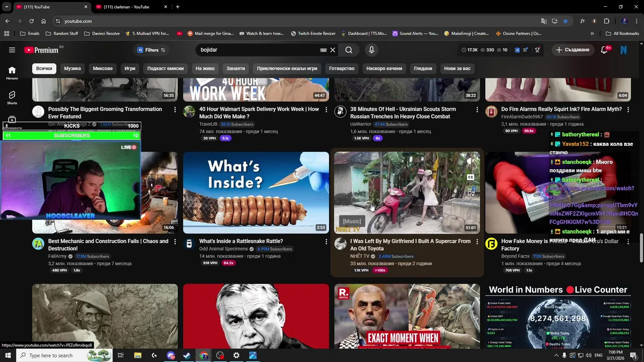The image size is (644, 362).
Task: Click the translate page icon
Action: [544, 21]
